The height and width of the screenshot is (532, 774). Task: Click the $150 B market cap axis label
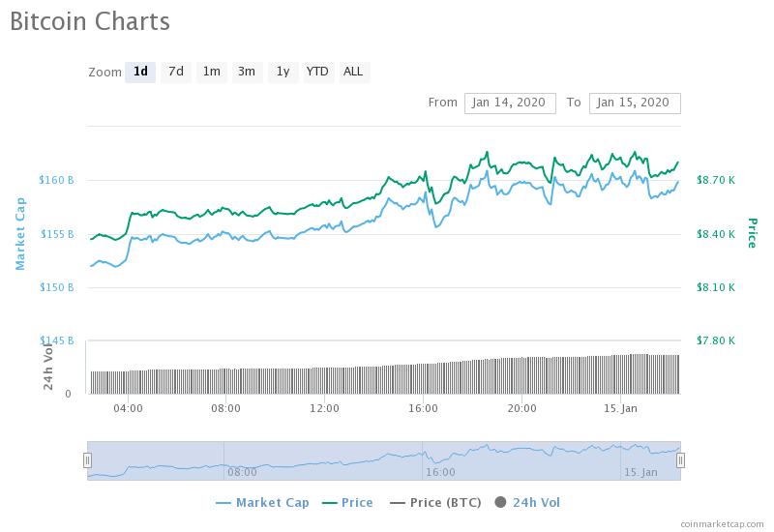click(x=56, y=287)
